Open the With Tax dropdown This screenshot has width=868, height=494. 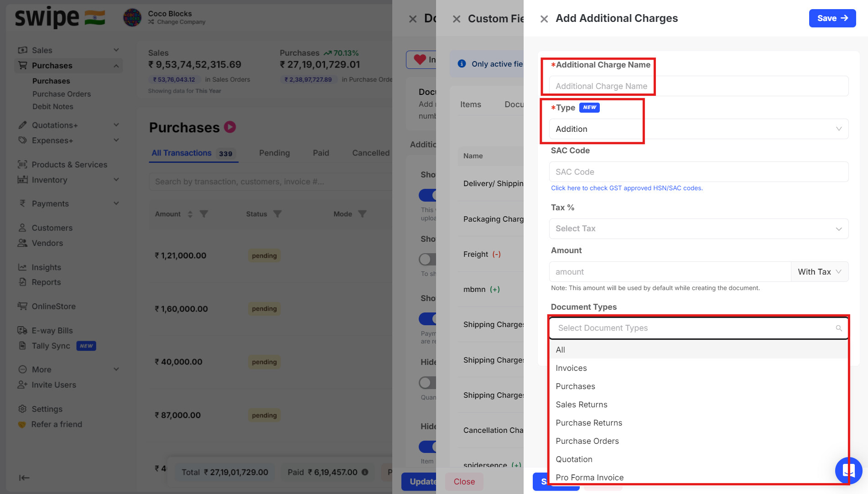click(819, 272)
